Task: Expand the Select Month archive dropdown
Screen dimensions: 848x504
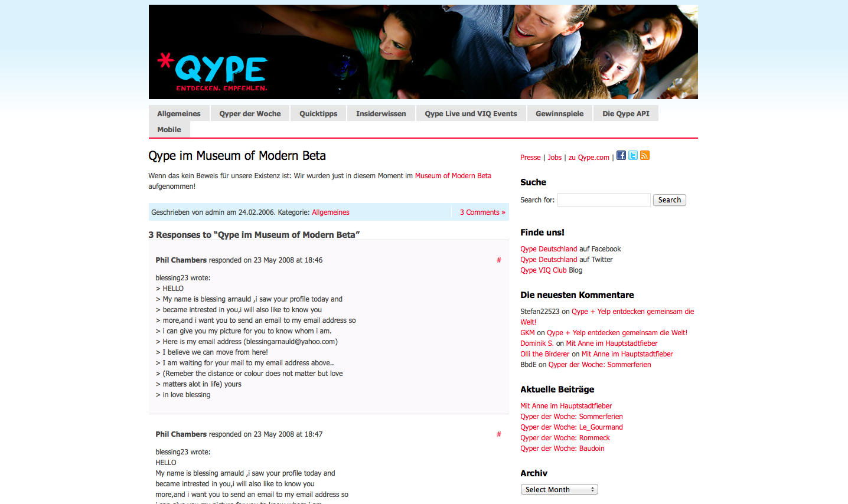Action: pyautogui.click(x=559, y=489)
